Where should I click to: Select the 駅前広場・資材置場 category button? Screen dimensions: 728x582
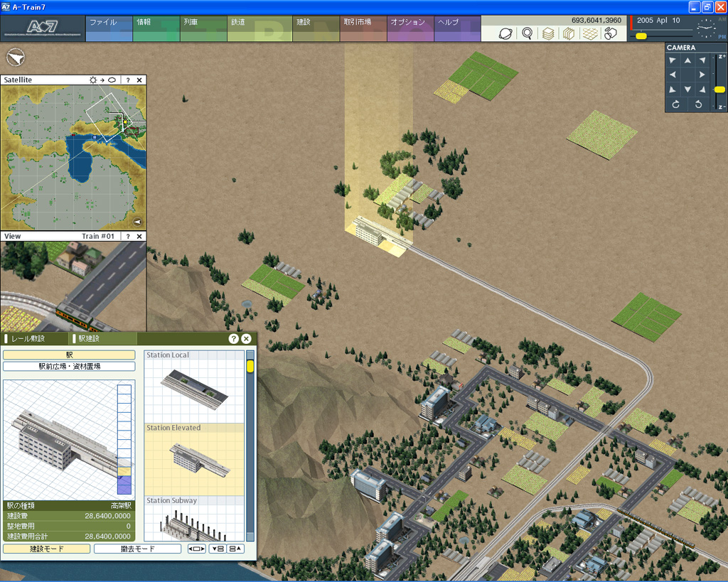pos(69,366)
